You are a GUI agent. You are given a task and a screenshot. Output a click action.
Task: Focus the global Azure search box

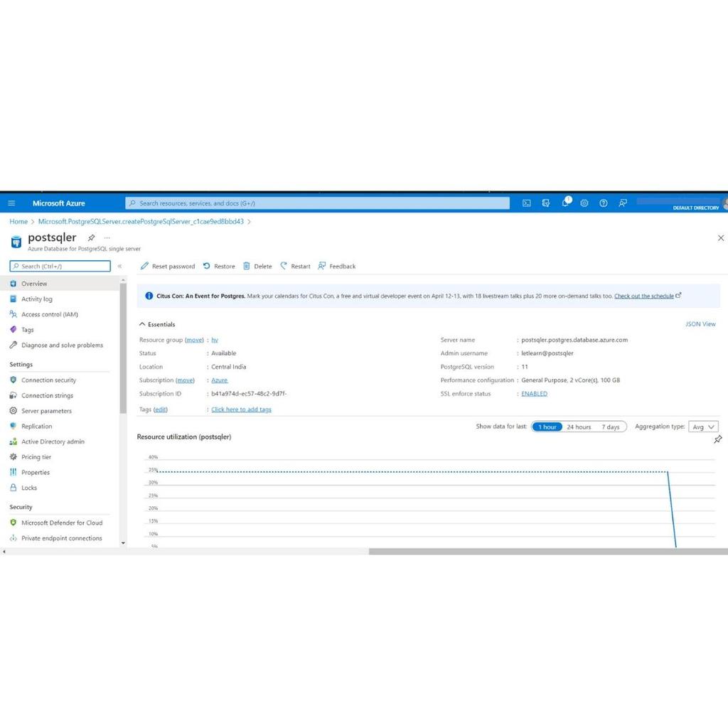click(317, 203)
